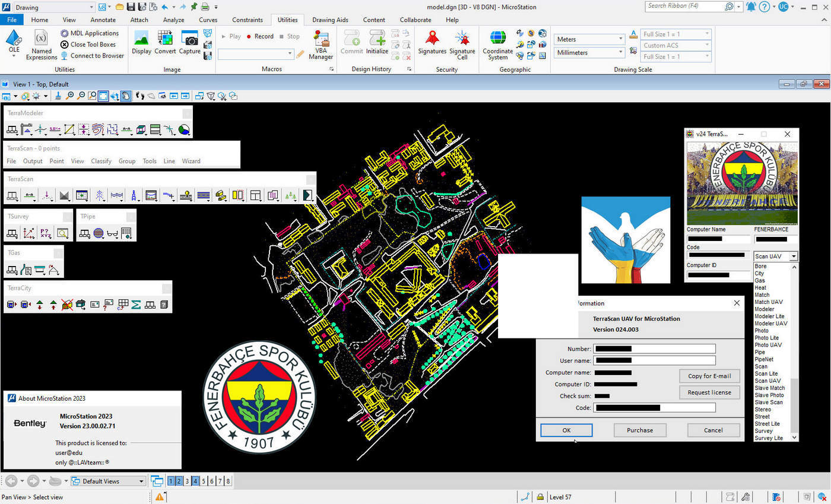Image resolution: width=831 pixels, height=504 pixels.
Task: Click the power tower icon in the TerraScan toolbox
Action: (x=134, y=195)
